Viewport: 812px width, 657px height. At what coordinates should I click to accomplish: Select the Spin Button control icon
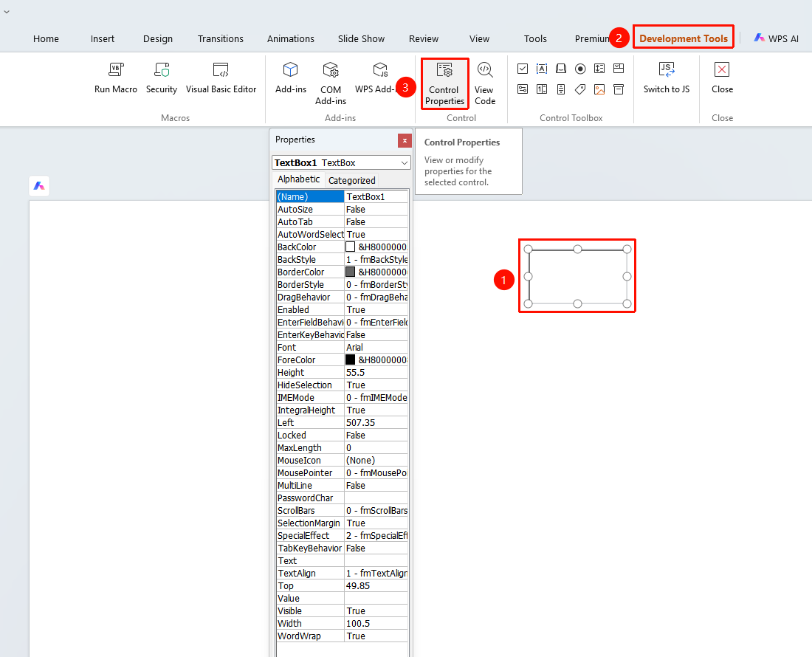tap(542, 89)
